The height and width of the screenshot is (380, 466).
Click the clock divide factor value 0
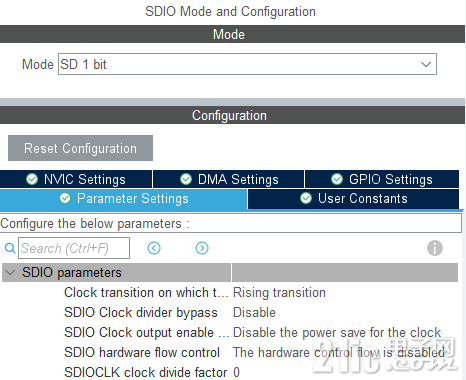236,372
